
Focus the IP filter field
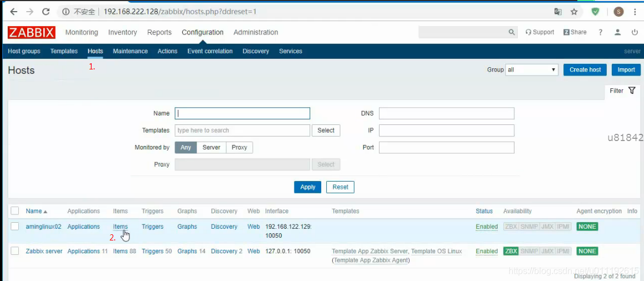click(446, 131)
